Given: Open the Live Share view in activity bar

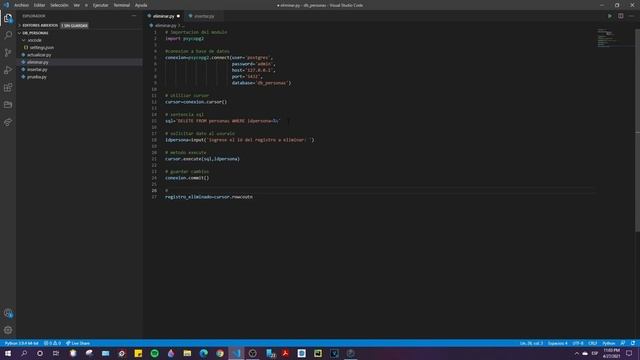Looking at the screenshot, I should click(8, 122).
